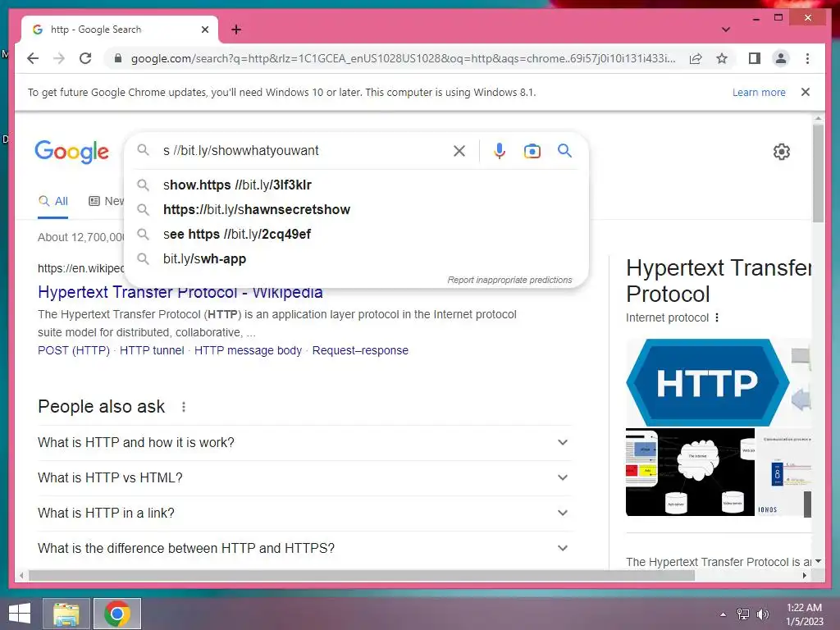Open the tab search dropdown arrow
The width and height of the screenshot is (840, 630).
pos(726,30)
